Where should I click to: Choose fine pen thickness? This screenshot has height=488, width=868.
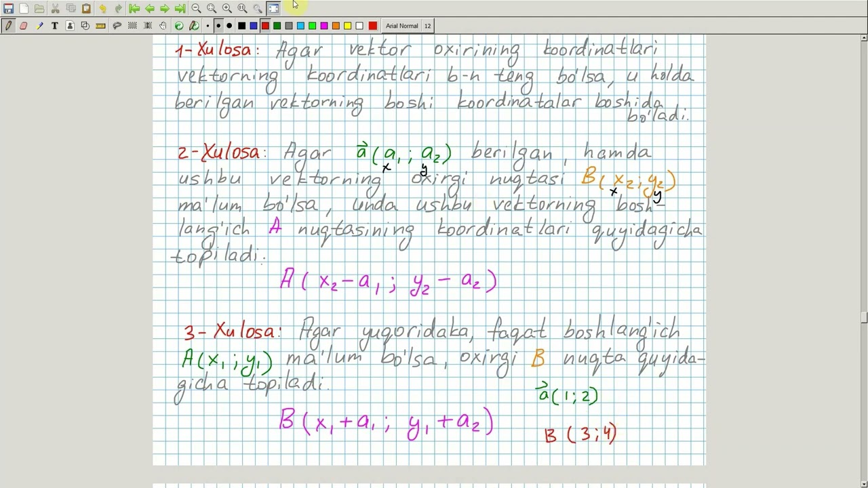coord(208,26)
